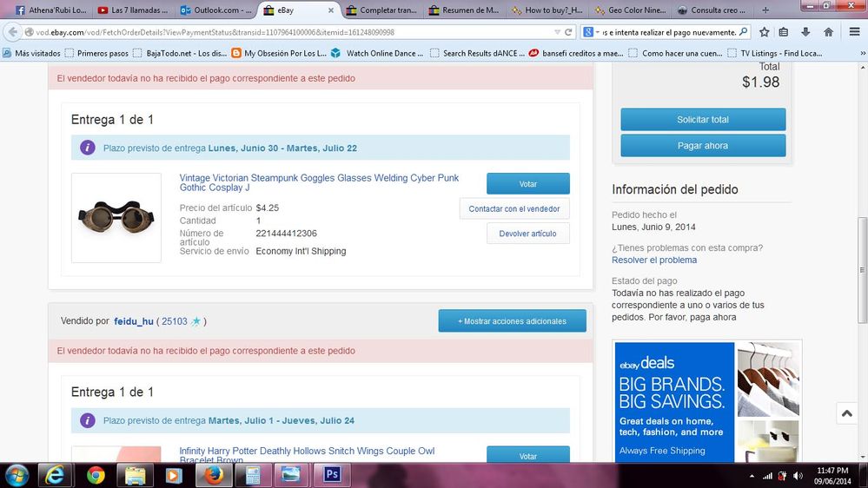Image resolution: width=868 pixels, height=488 pixels.
Task: Click the delivery info icon for Junio 30
Action: tap(88, 148)
